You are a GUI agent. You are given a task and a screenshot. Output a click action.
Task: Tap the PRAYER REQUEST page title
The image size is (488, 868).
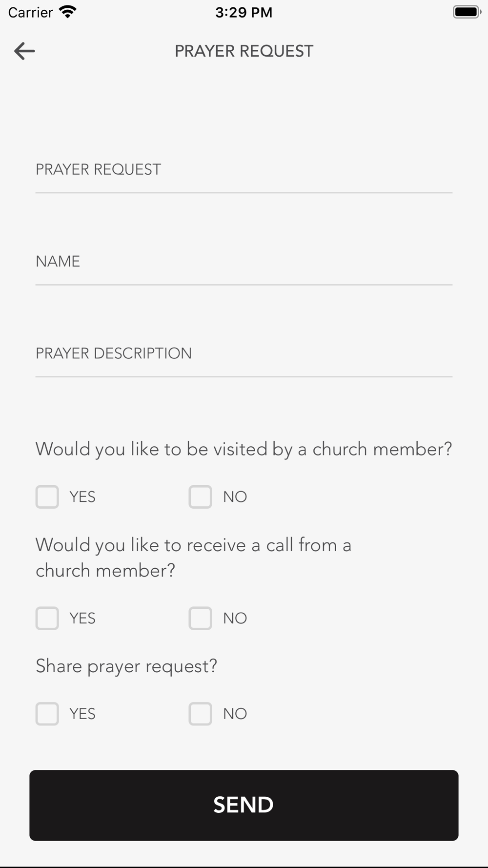click(244, 51)
